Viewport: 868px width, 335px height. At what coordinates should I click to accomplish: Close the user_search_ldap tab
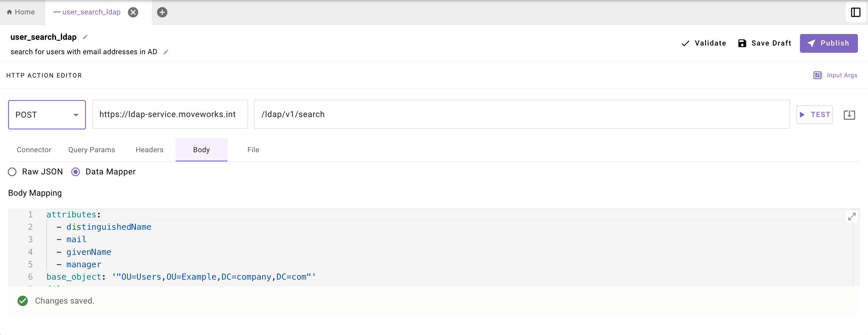pyautogui.click(x=133, y=12)
